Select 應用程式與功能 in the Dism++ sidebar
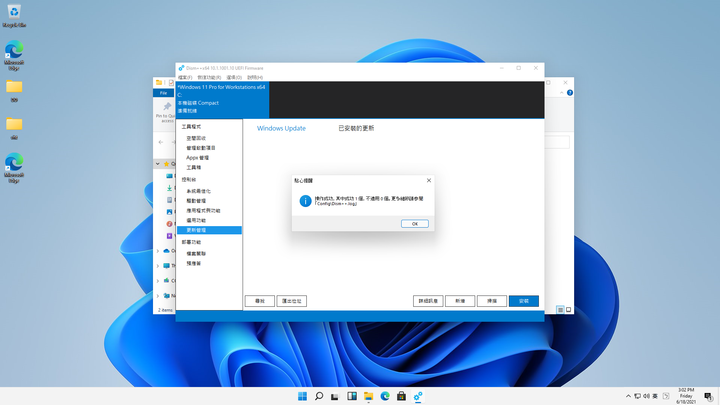Viewport: 720px width, 405px height. pos(203,210)
